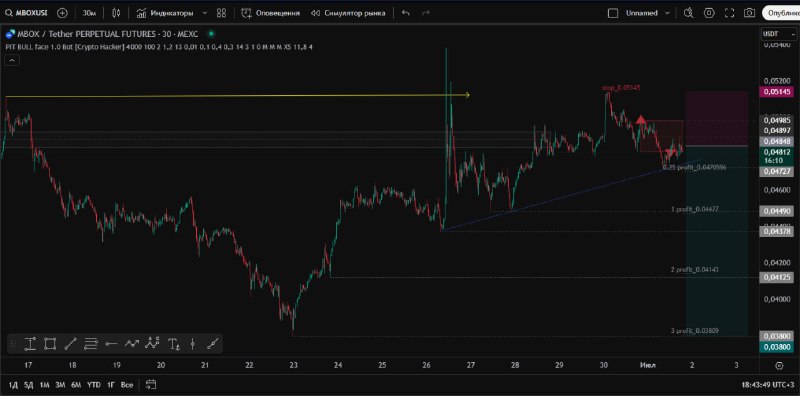Click price label 0,04125 on scale
Viewport: 800px width, 396px height.
point(778,277)
